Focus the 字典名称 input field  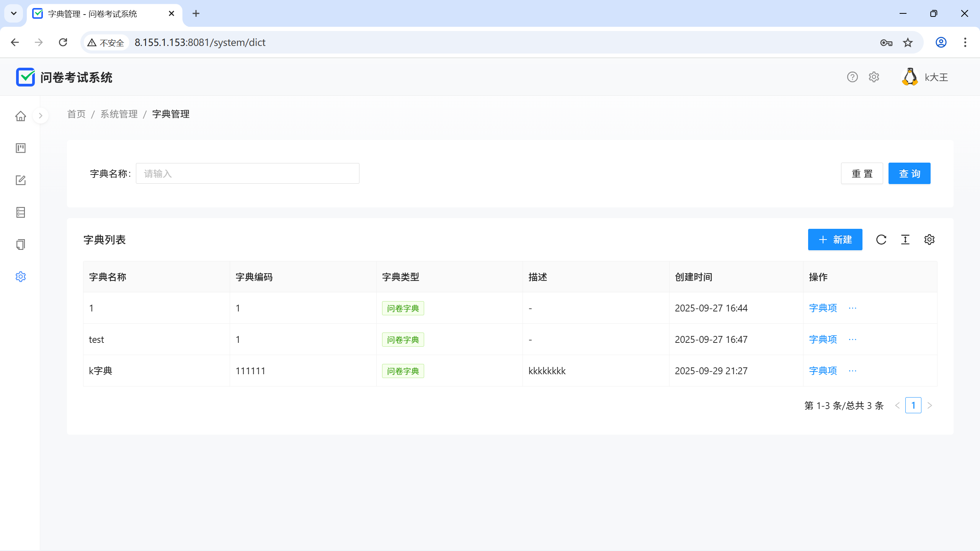(x=247, y=173)
